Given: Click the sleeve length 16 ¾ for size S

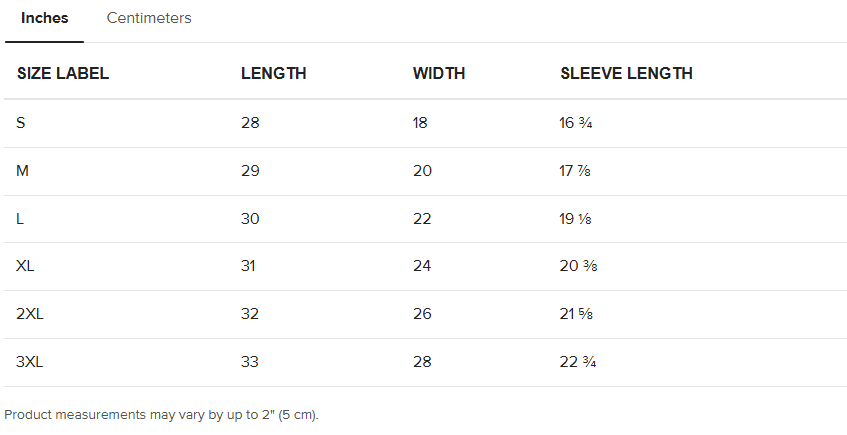Looking at the screenshot, I should tap(578, 123).
